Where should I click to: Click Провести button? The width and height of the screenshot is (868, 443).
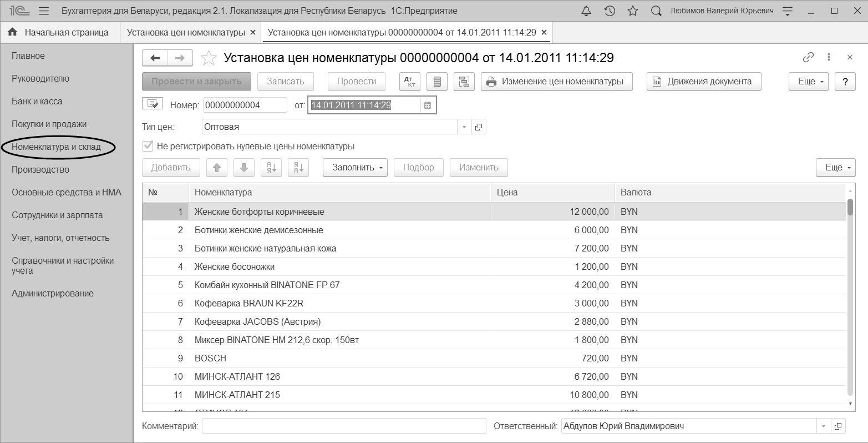[357, 82]
